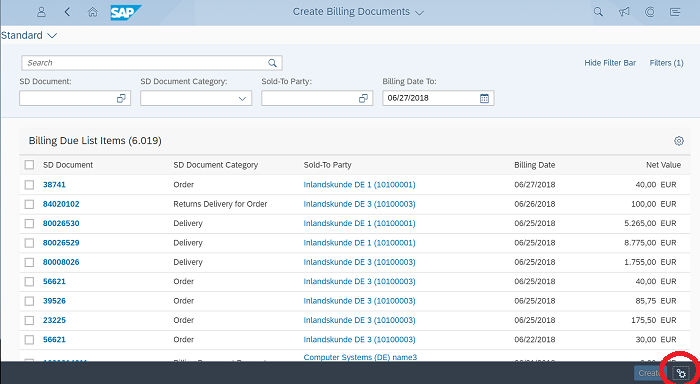Open SD document 23225 link
Viewport: 700px width, 384px height.
tap(54, 320)
